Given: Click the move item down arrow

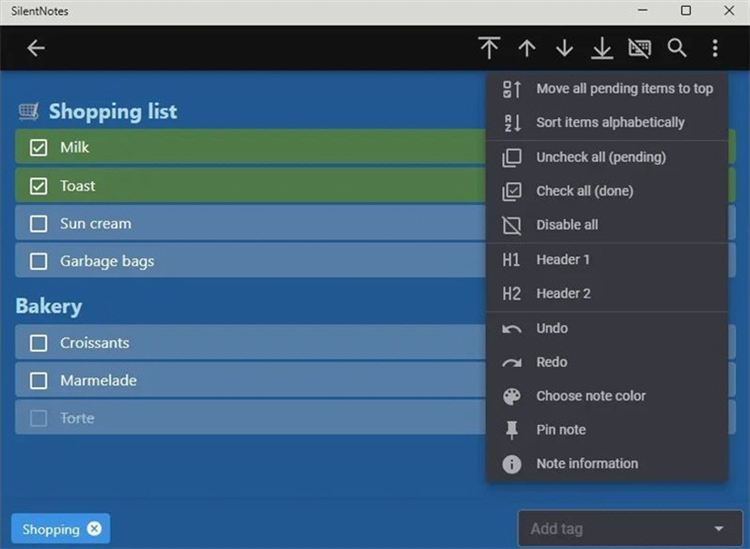Looking at the screenshot, I should tap(564, 48).
